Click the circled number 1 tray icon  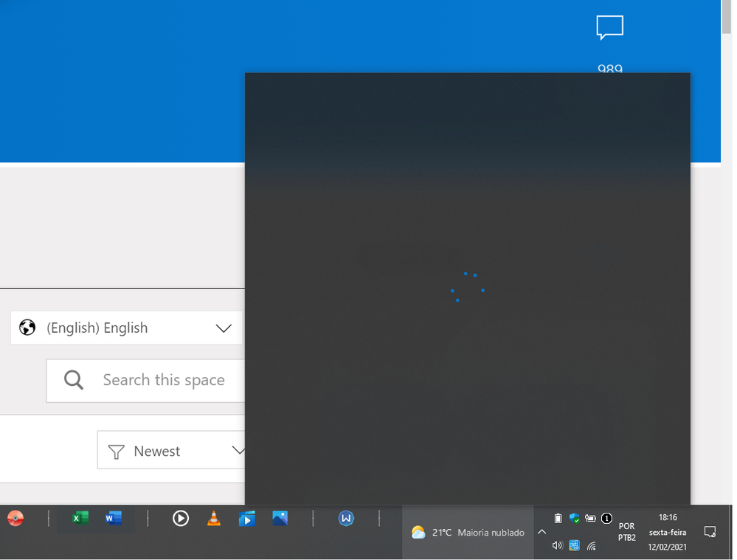pos(607,518)
